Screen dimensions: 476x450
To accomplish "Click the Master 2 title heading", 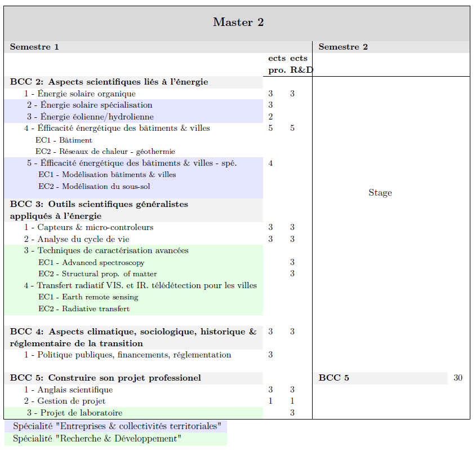I will pos(238,23).
